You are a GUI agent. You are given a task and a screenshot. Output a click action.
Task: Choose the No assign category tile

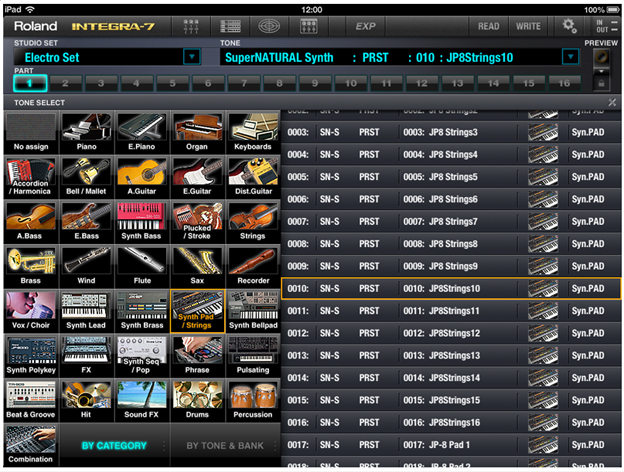point(31,133)
